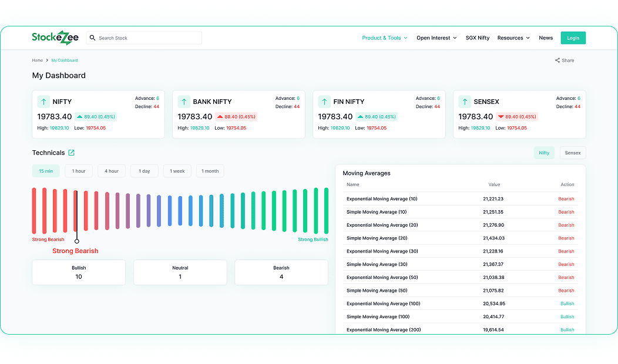This screenshot has height=364, width=618.
Task: Click the Share icon
Action: (557, 60)
